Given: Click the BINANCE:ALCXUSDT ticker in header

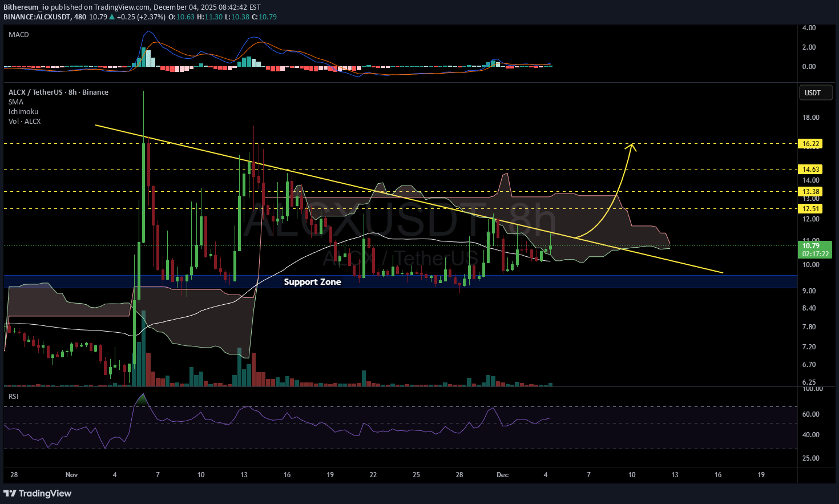Looking at the screenshot, I should (37, 17).
